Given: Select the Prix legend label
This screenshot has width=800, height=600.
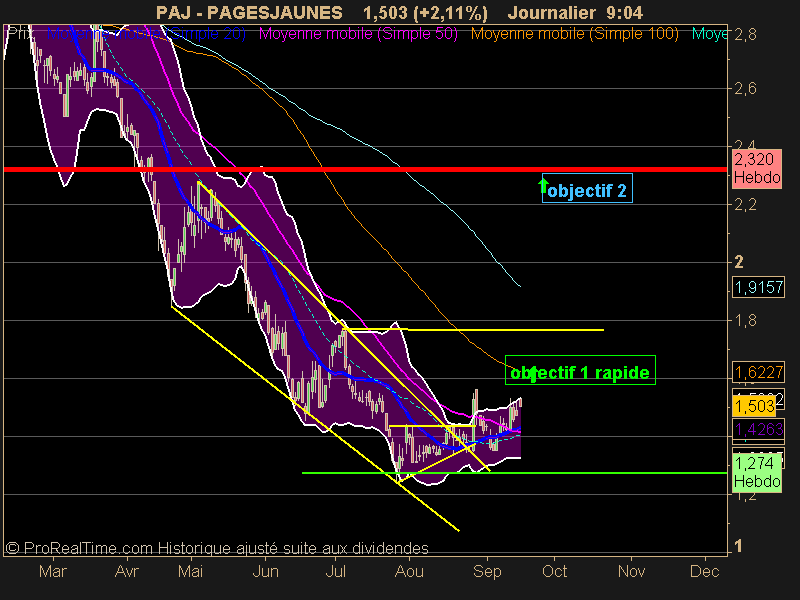Looking at the screenshot, I should [20, 34].
